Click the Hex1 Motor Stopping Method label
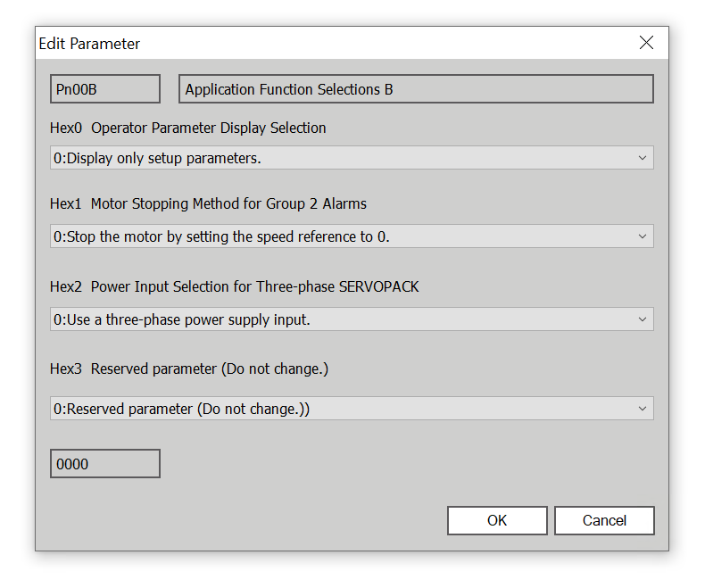 click(208, 203)
